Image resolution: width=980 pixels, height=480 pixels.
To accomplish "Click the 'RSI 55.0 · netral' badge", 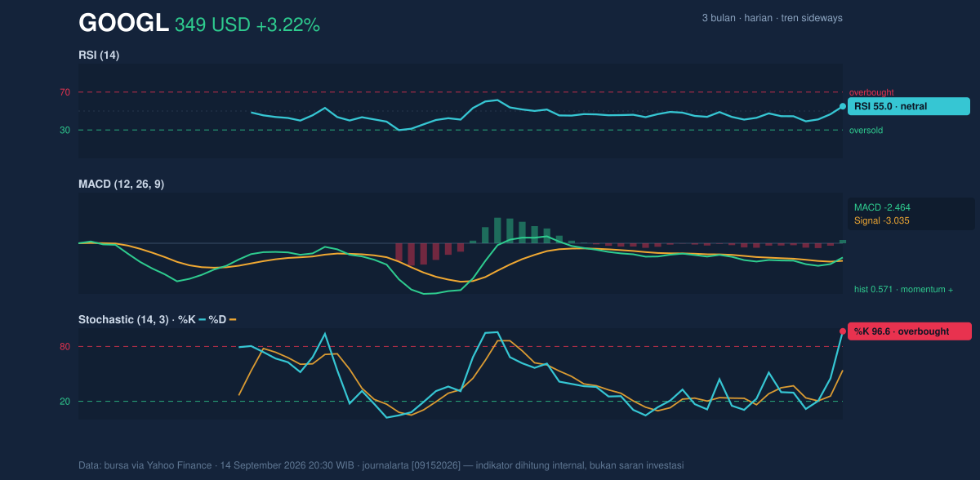I will coord(909,106).
